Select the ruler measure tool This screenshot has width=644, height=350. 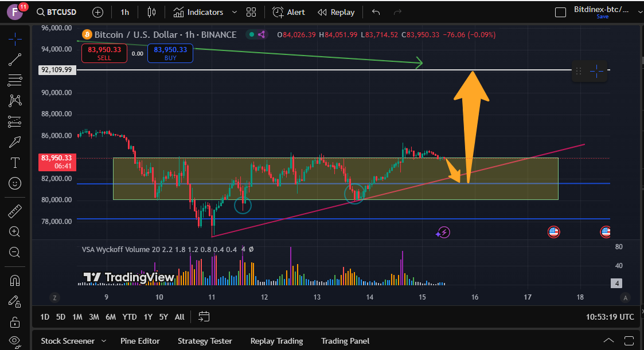tap(15, 211)
